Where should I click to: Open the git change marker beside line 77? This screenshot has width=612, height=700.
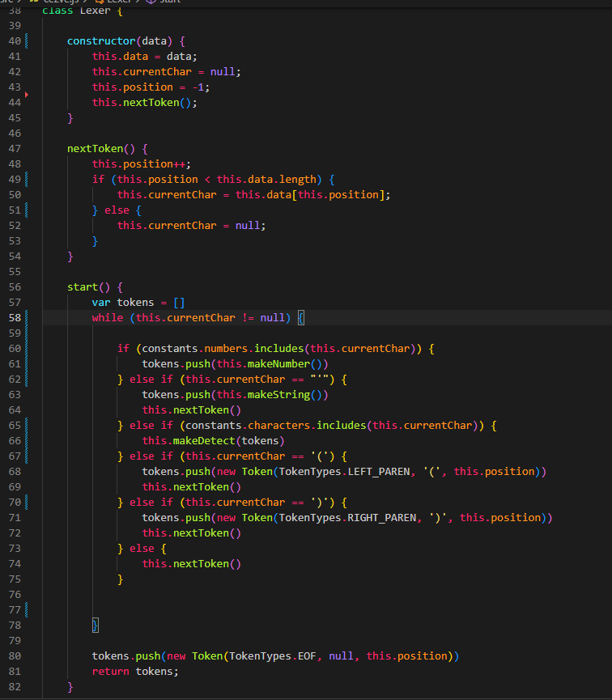point(27,610)
